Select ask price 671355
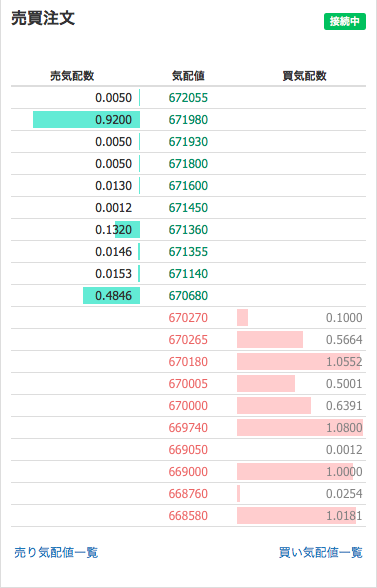Image resolution: width=377 pixels, height=588 pixels. coord(188,252)
